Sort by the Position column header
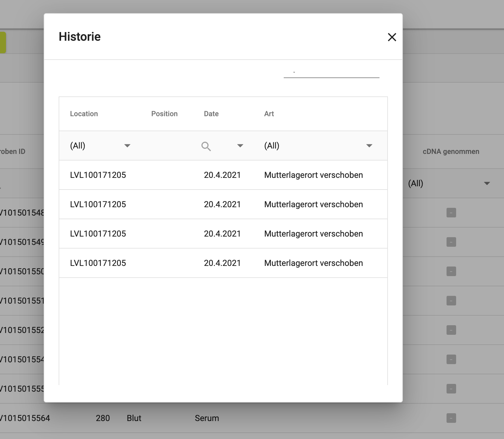504x439 pixels. 164,114
